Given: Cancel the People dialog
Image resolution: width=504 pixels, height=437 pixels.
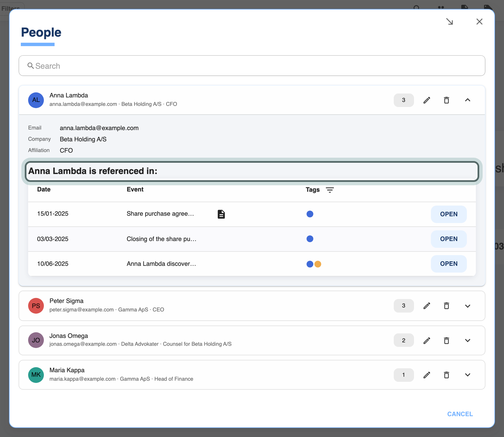Looking at the screenshot, I should [460, 414].
